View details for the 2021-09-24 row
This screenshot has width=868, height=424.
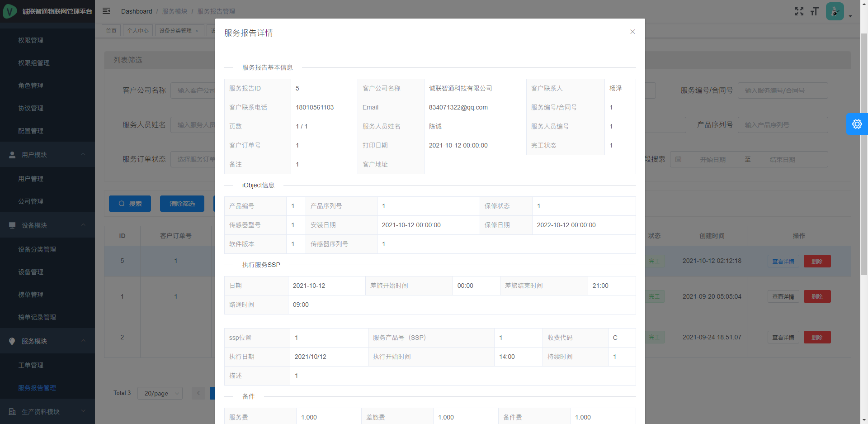tap(783, 337)
